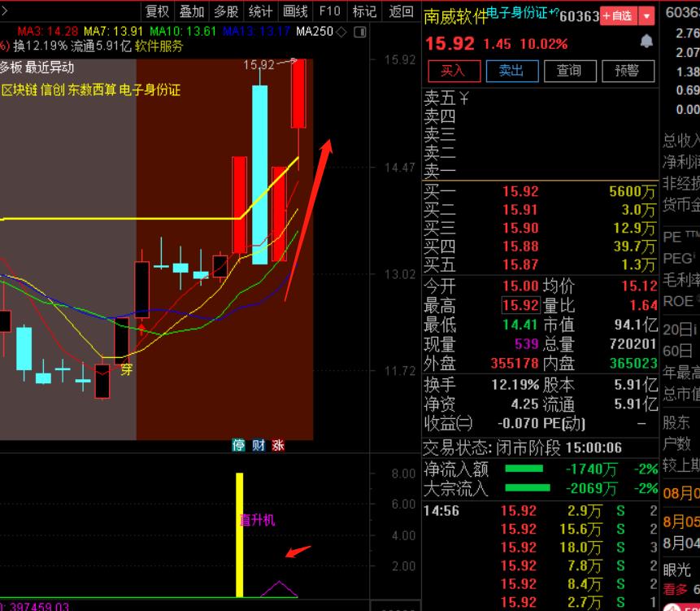
Task: Click the 东数西算 concept tag
Action: (x=92, y=90)
